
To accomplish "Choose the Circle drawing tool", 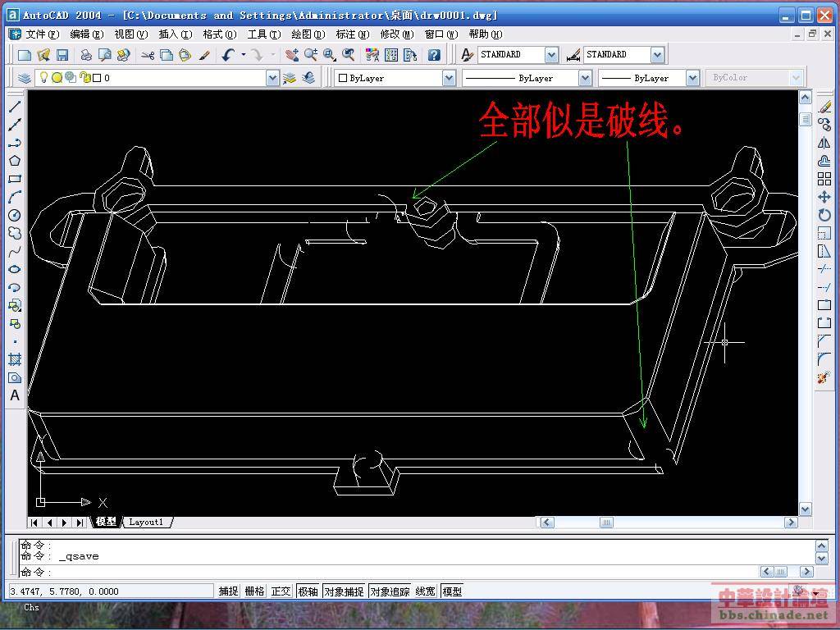I will pos(15,215).
